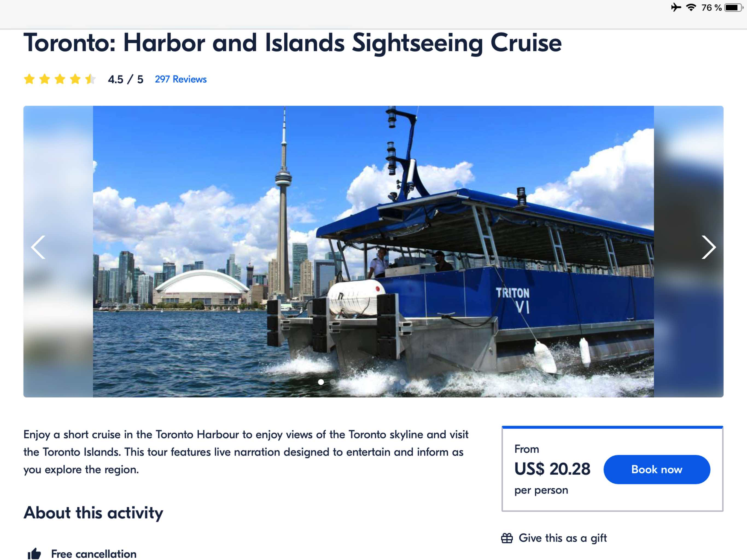
Task: Tap the battery indicator icon
Action: 734,7
